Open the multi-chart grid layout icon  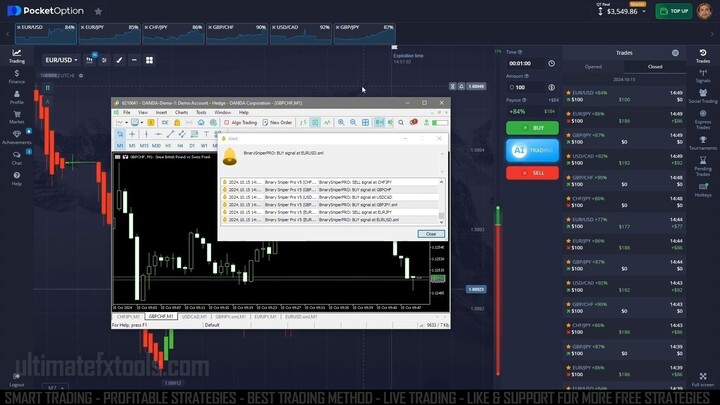point(149,60)
